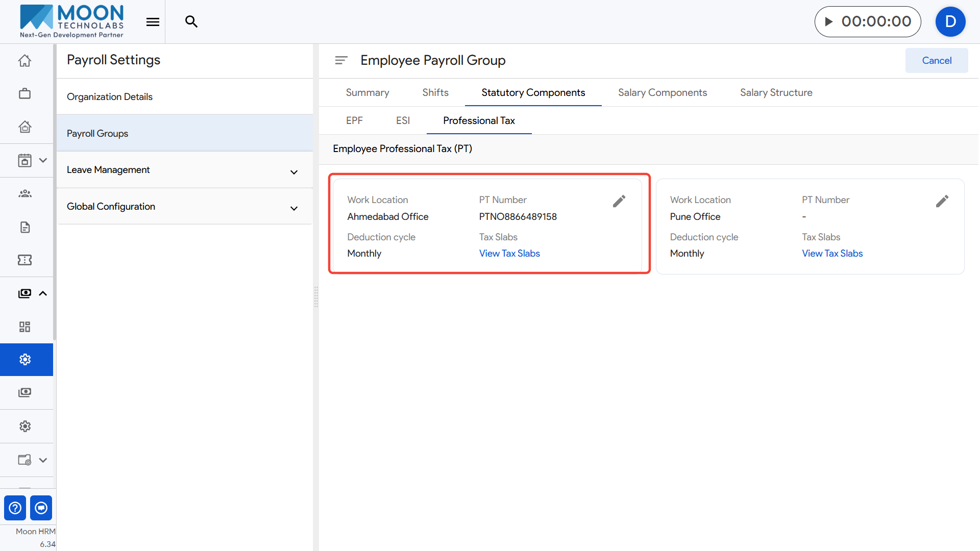Open the help question mark button
980x551 pixels.
click(15, 508)
